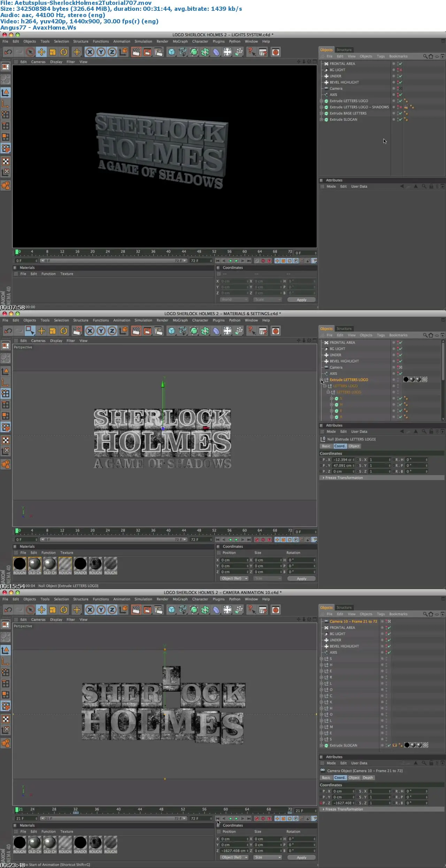Click Undo icon in LIGHTS SYSTEM window
This screenshot has height=868, width=446.
coord(8,52)
